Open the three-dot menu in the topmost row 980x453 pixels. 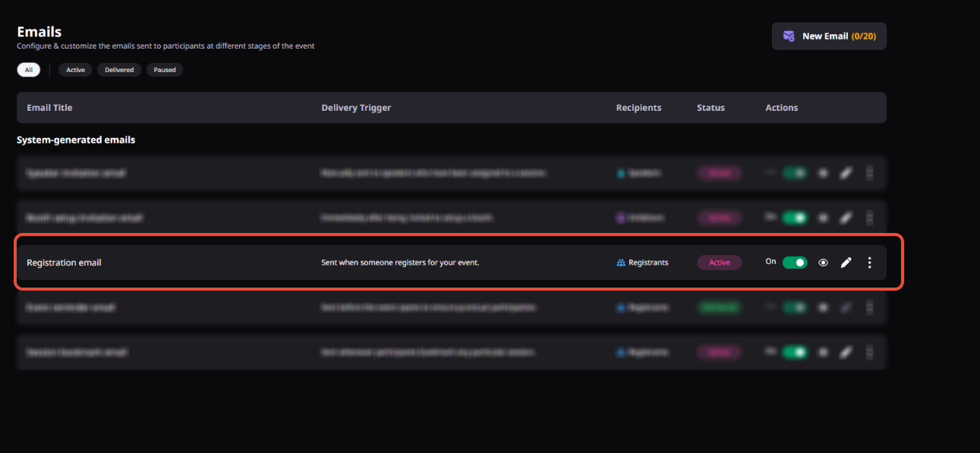click(x=870, y=173)
